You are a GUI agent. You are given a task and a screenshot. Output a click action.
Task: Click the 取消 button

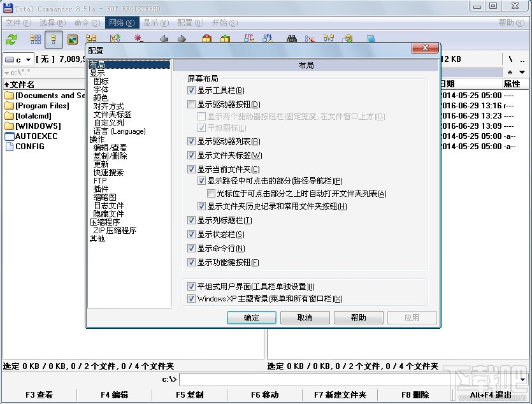pos(305,317)
